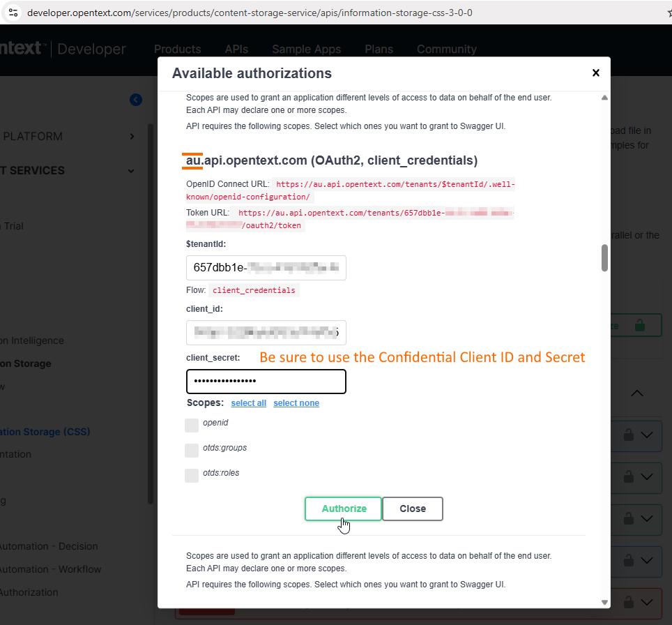The image size is (672, 625).
Task: Focus the client_secret password field
Action: pos(266,382)
